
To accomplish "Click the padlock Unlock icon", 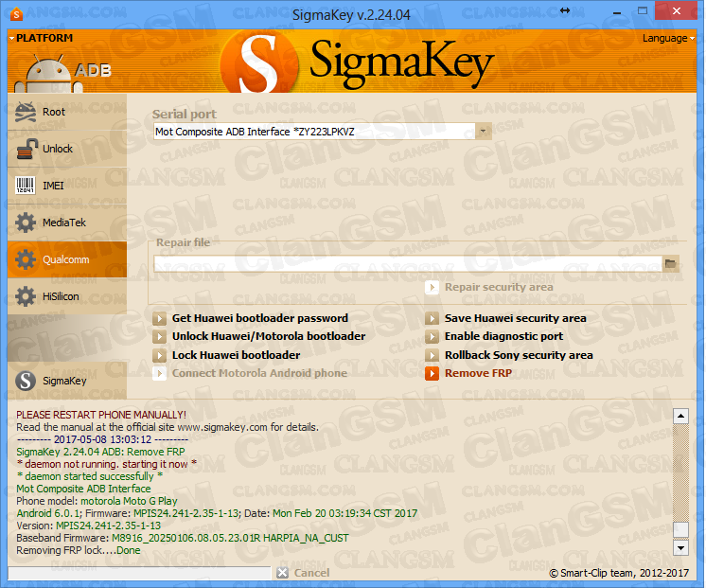I will coord(26,150).
